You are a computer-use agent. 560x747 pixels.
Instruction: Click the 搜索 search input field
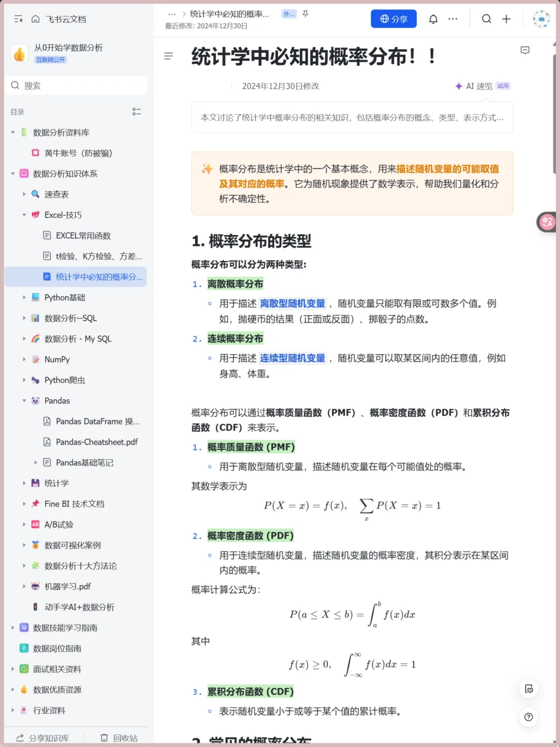76,85
